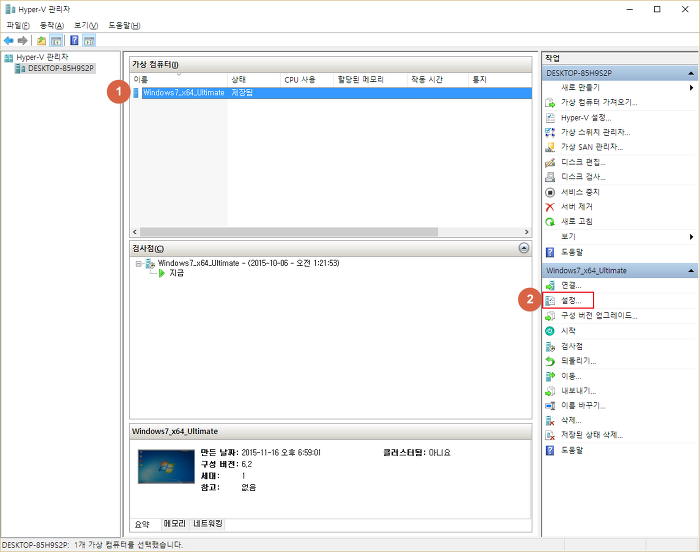
Task: Switch to the 메모리 tab
Action: 175,523
